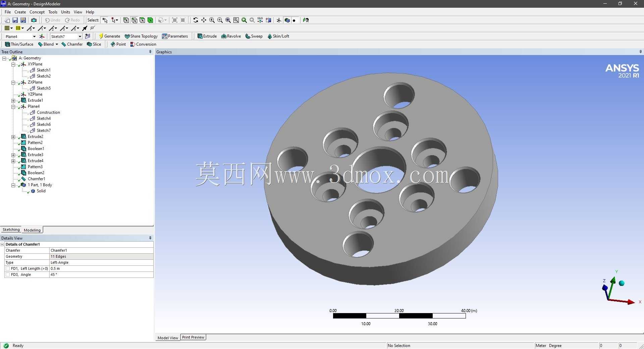Expand the Extrude1 tree node
644x349 pixels.
13,100
